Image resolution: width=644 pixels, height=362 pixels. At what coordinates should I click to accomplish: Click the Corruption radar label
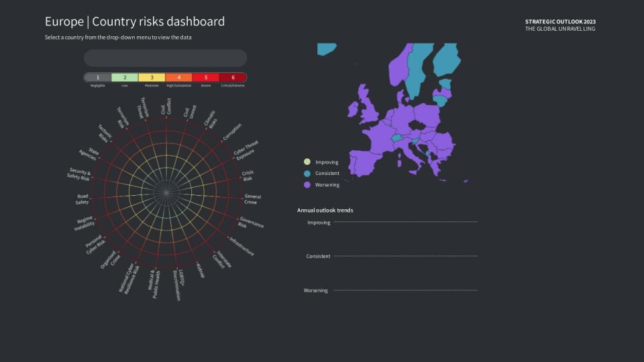233,132
